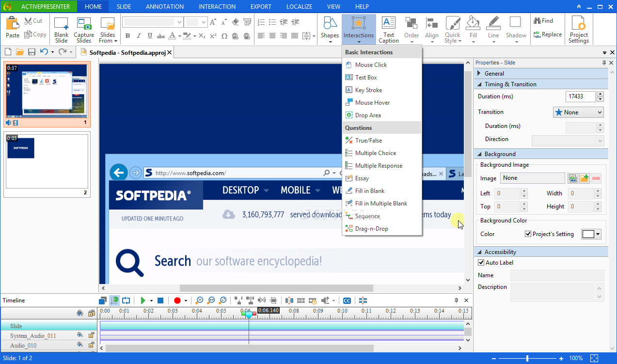Viewport: 617px width, 364px height.
Task: Choose the True/False question
Action: pos(382,141)
